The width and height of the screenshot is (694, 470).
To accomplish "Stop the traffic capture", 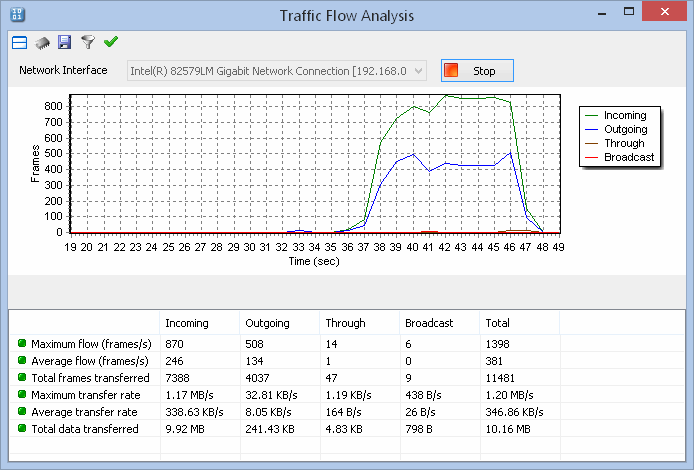I will pyautogui.click(x=476, y=71).
